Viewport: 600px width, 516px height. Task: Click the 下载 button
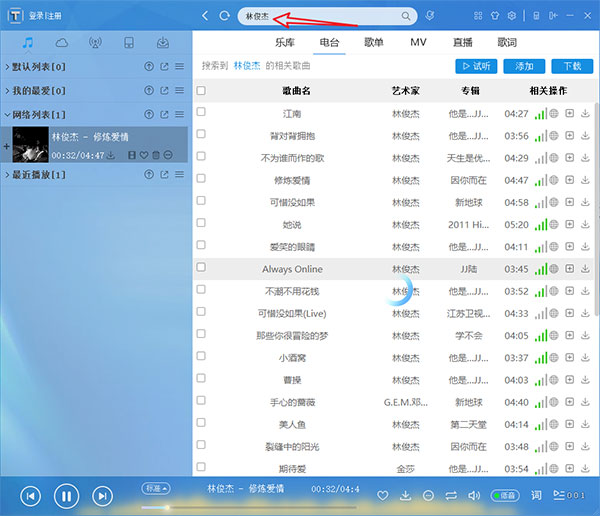[x=572, y=66]
